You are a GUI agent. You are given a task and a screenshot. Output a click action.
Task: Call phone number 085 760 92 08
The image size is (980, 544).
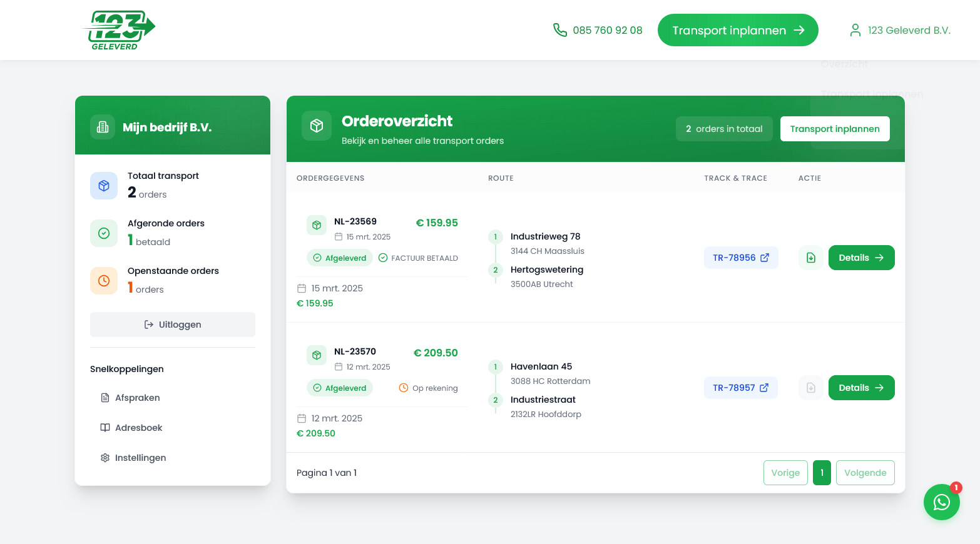607,30
